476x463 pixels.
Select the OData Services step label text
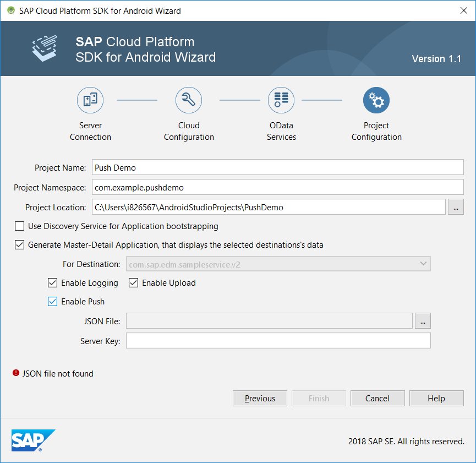click(281, 131)
